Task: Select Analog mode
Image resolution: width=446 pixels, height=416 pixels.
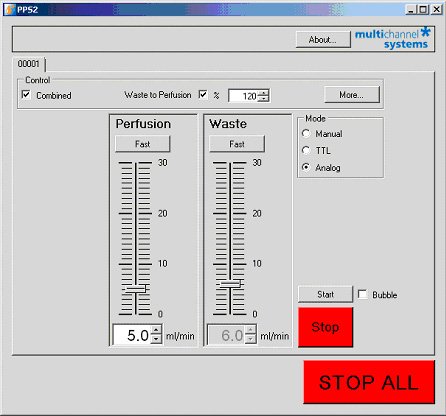Action: 306,167
